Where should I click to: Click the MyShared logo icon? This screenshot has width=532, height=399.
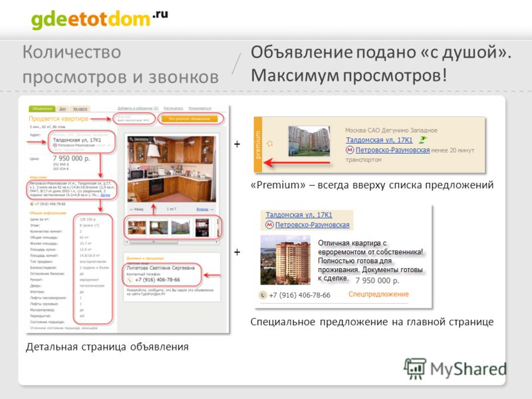[x=415, y=368]
